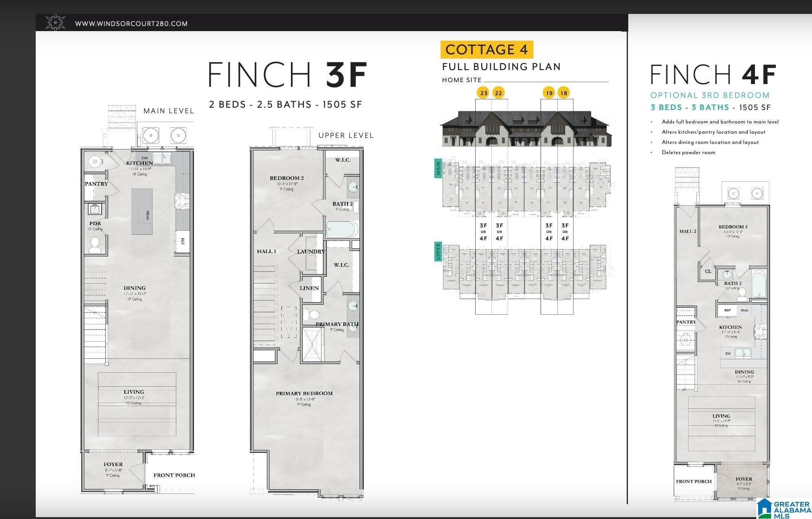Click the yellow COTTAGE 4 label
The width and height of the screenshot is (812, 519).
tap(487, 49)
